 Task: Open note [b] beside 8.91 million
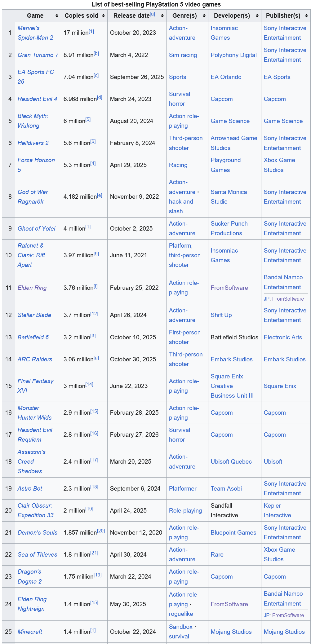click(x=96, y=53)
